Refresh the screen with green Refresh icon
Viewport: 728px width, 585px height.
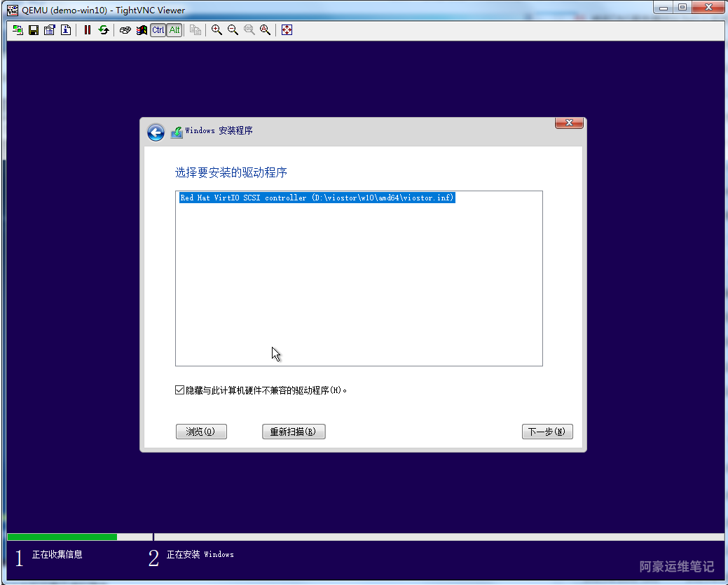pos(104,30)
